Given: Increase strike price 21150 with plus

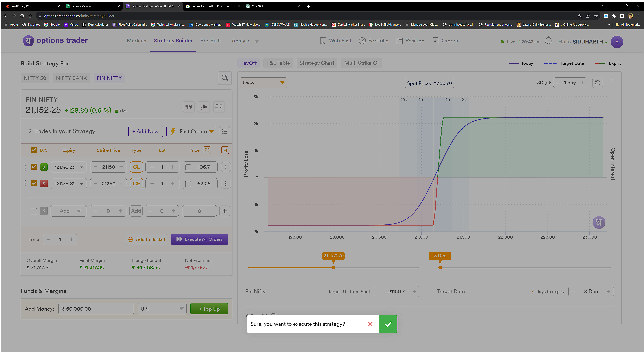Looking at the screenshot, I should [121, 167].
